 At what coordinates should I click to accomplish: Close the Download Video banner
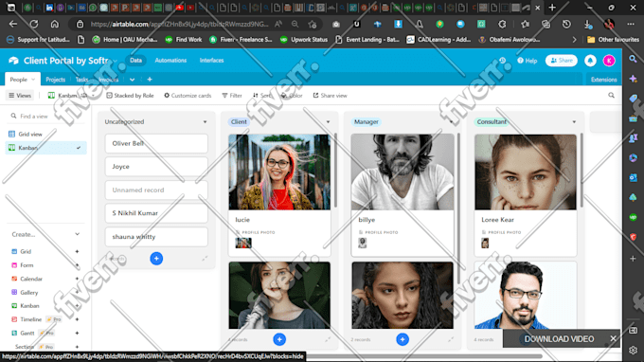click(613, 338)
